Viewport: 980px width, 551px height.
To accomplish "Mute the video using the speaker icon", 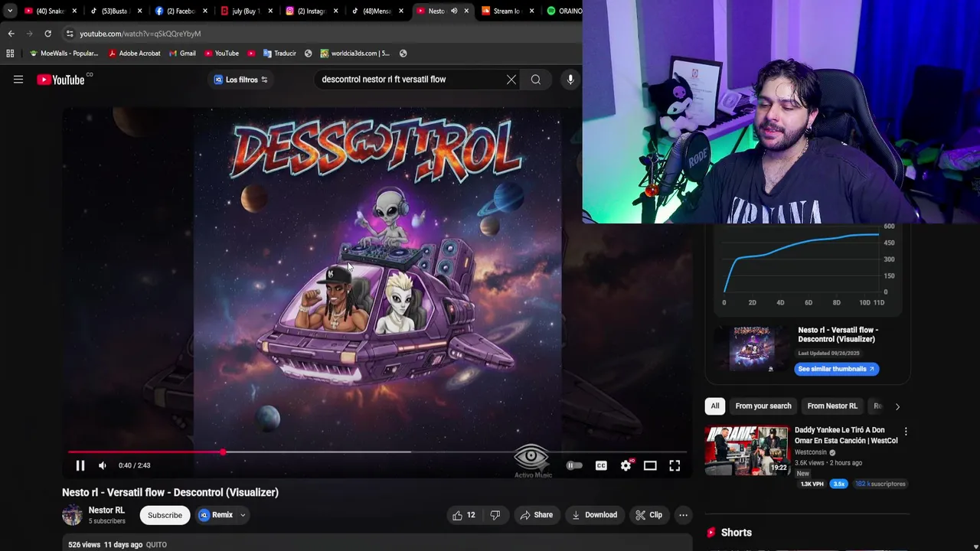I will coord(103,465).
